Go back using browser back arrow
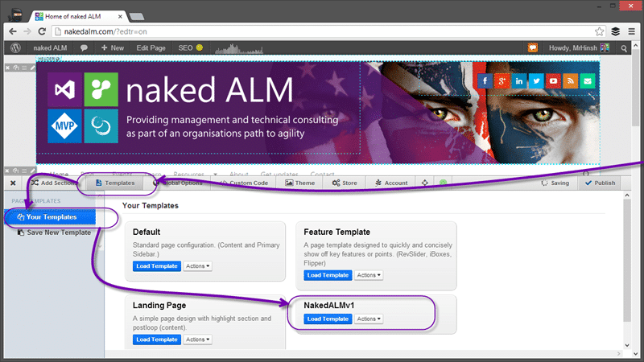Screen dimensions: 644x362 point(13,31)
